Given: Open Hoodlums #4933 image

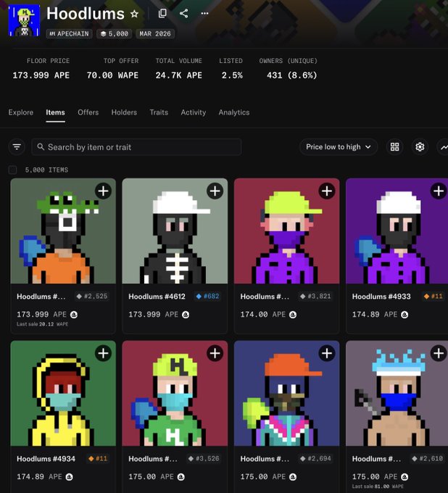Looking at the screenshot, I should [x=397, y=231].
